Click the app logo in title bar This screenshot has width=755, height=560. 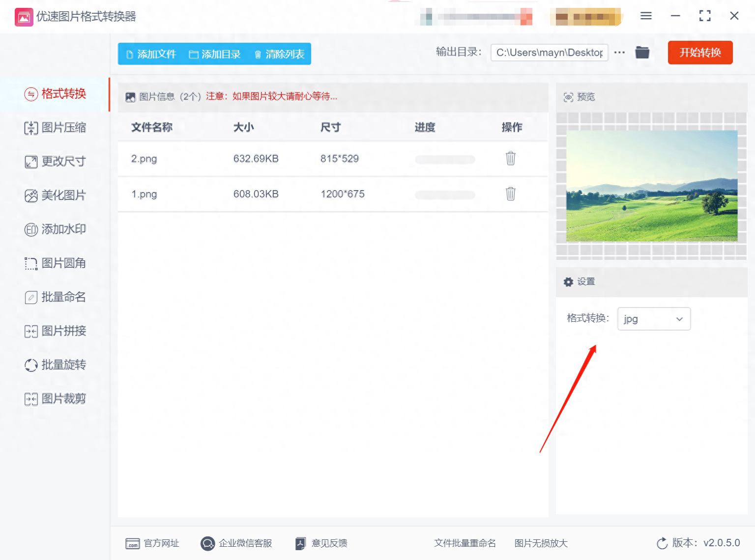coord(24,17)
